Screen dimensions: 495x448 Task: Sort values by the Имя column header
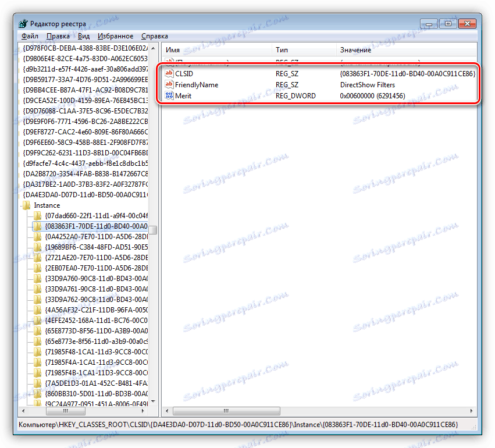(x=217, y=50)
